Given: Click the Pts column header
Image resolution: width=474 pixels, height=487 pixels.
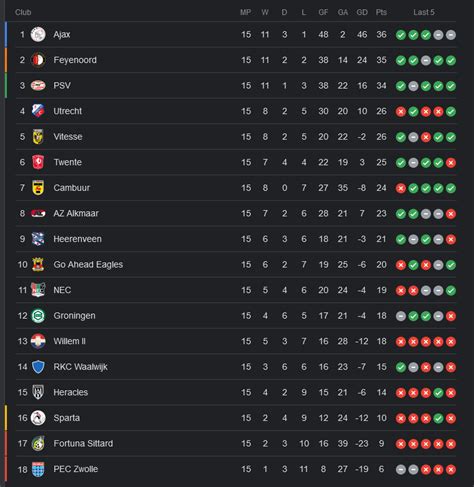Looking at the screenshot, I should pyautogui.click(x=381, y=12).
